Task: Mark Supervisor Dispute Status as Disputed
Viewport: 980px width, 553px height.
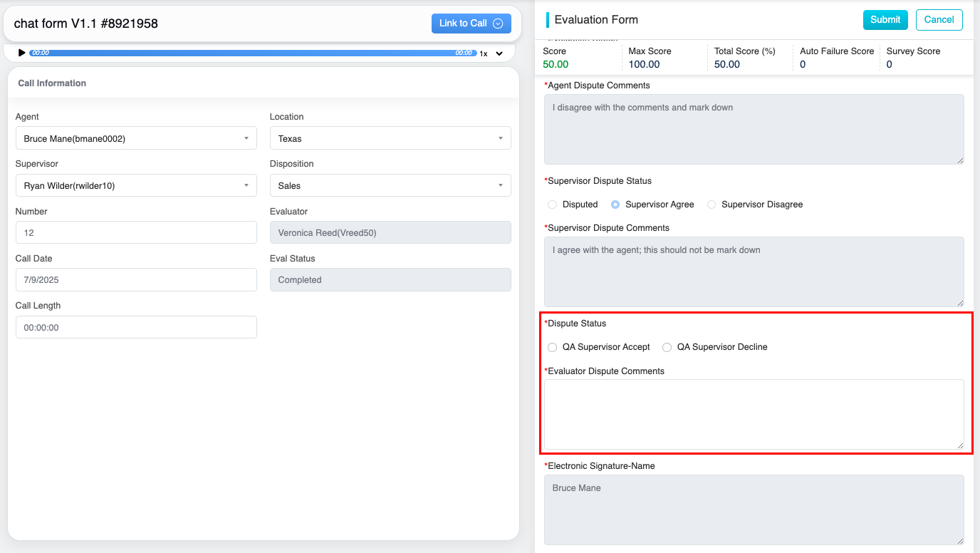Action: pos(553,205)
